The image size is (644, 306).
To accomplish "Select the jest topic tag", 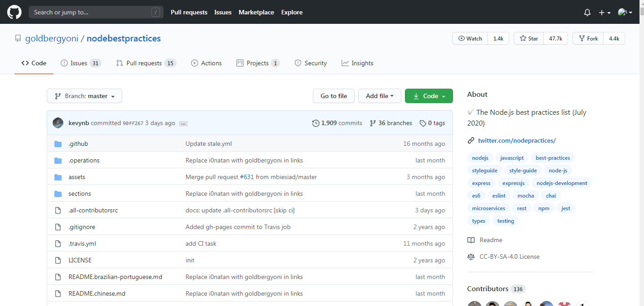I will (x=566, y=208).
